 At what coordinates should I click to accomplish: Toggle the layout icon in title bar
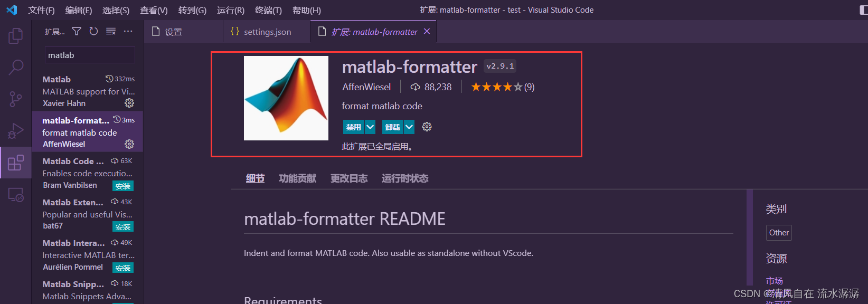coord(863,10)
